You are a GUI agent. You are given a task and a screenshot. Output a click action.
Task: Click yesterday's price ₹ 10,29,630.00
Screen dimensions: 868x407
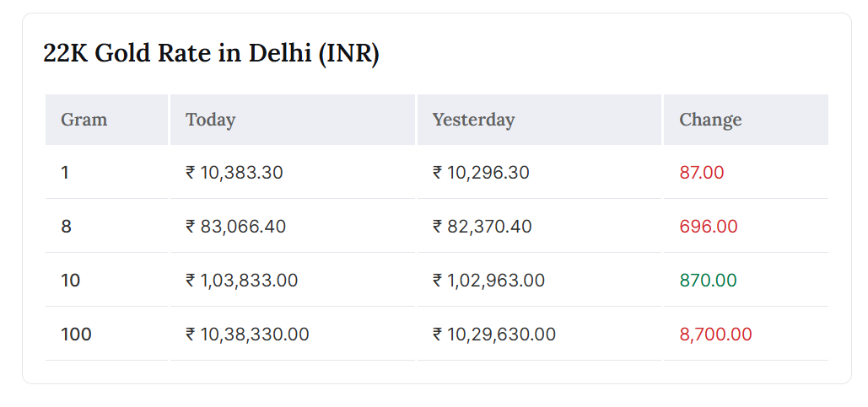tap(494, 335)
